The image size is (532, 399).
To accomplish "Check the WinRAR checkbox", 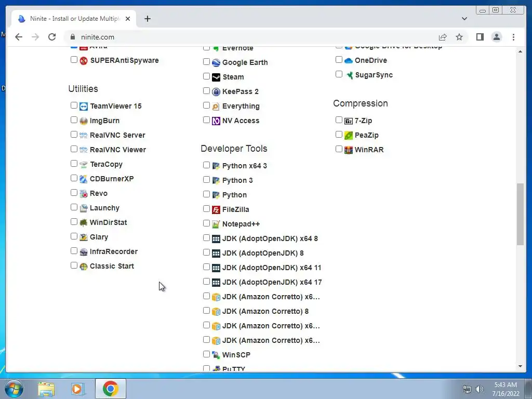I will point(339,149).
